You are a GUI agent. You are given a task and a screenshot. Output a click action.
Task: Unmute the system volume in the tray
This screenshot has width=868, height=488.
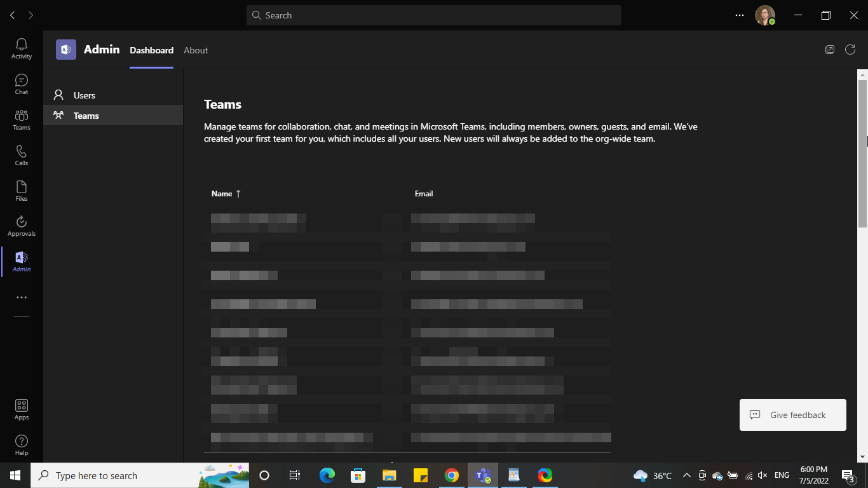[x=762, y=475]
